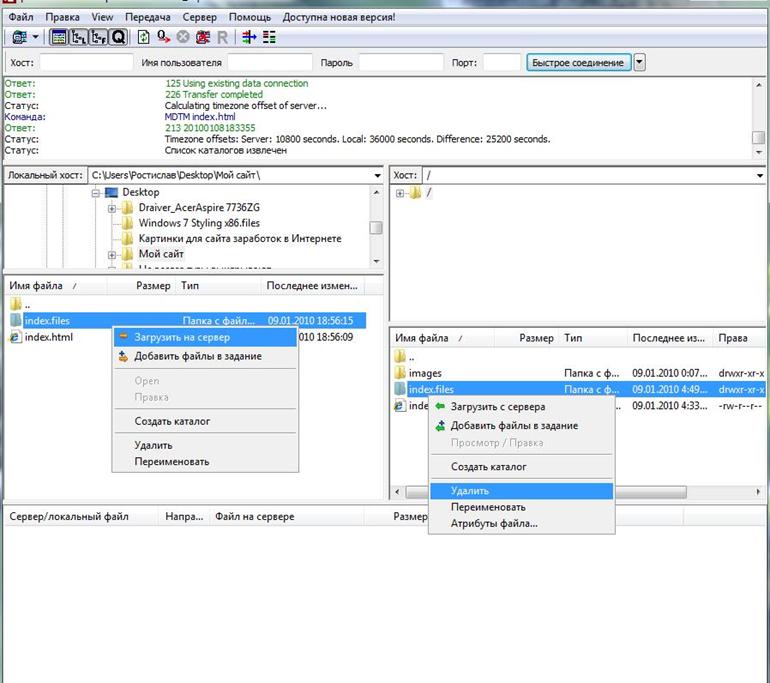The width and height of the screenshot is (770, 683).
Task: Open the View menu
Action: tap(102, 17)
